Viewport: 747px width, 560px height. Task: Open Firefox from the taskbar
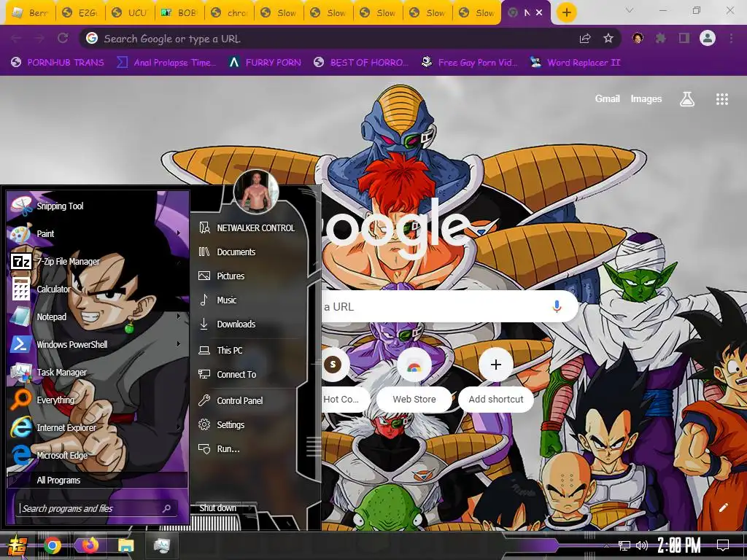(x=90, y=545)
